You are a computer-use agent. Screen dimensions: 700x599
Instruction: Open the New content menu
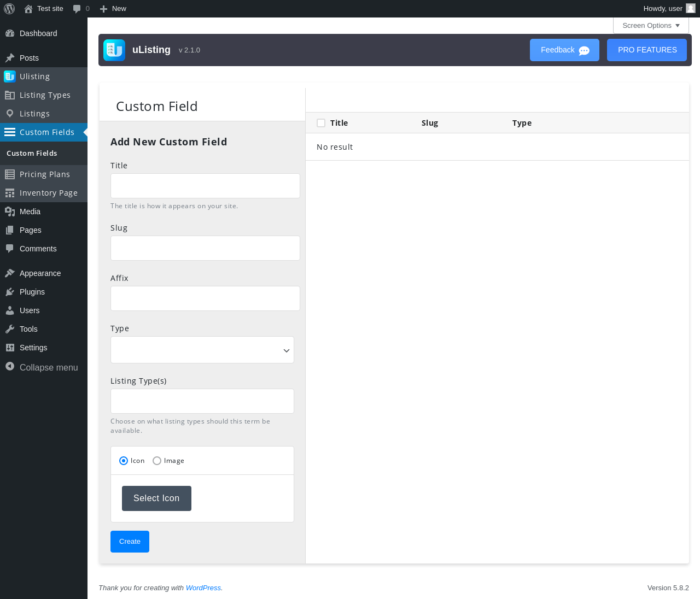pos(113,9)
